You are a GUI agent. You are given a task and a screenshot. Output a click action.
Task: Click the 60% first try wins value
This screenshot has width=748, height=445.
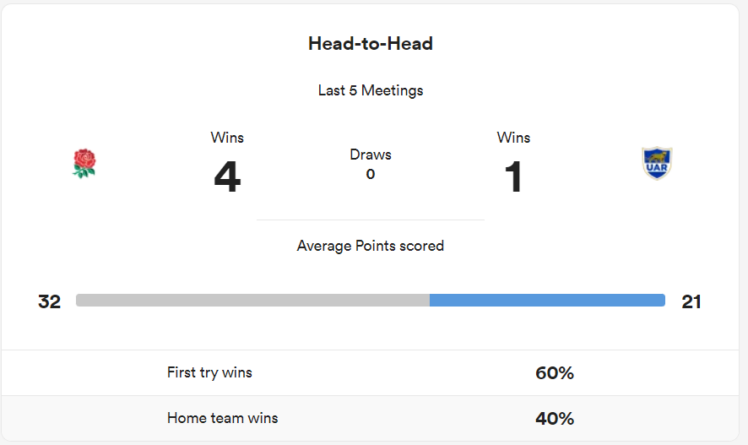tap(555, 373)
